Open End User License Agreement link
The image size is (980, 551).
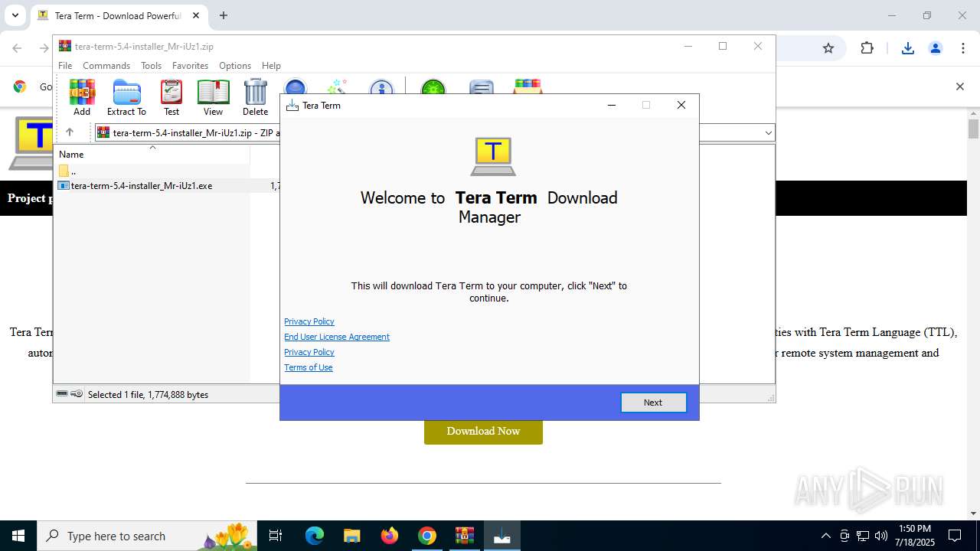[337, 337]
